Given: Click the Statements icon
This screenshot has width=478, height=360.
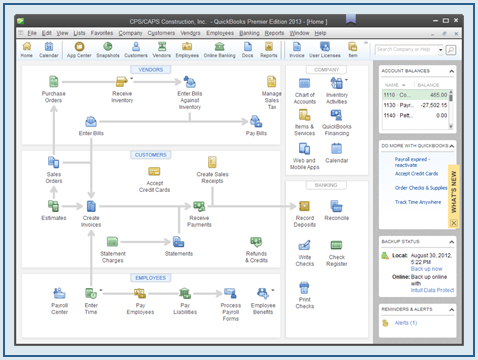Looking at the screenshot, I should click(178, 242).
